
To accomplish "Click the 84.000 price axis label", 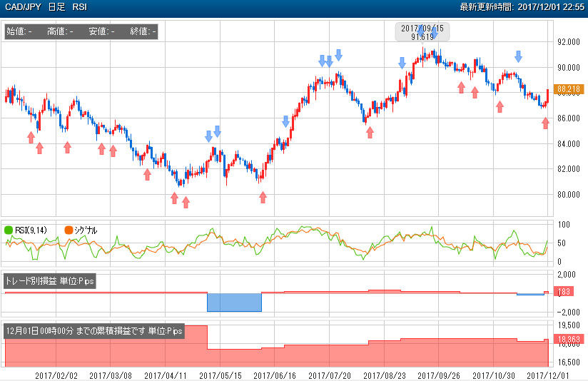I will 569,143.
